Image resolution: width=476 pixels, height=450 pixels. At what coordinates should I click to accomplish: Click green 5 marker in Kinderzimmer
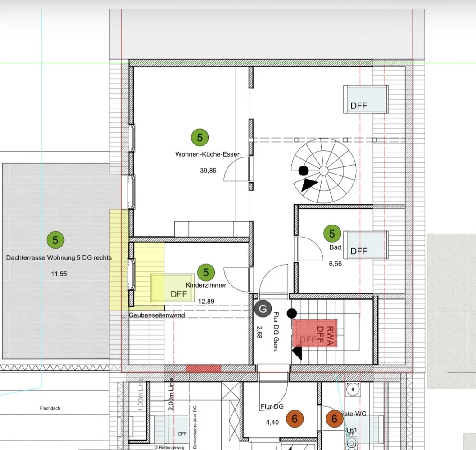click(206, 272)
